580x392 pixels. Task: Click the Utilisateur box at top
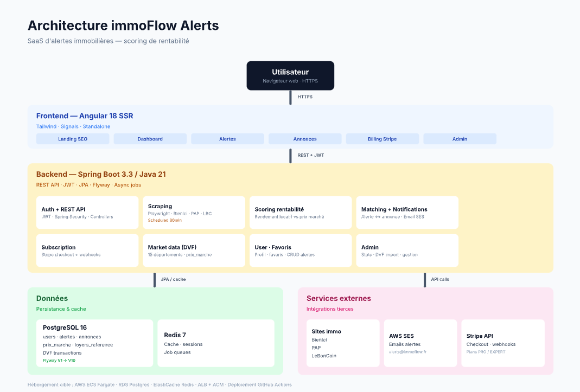click(x=290, y=75)
